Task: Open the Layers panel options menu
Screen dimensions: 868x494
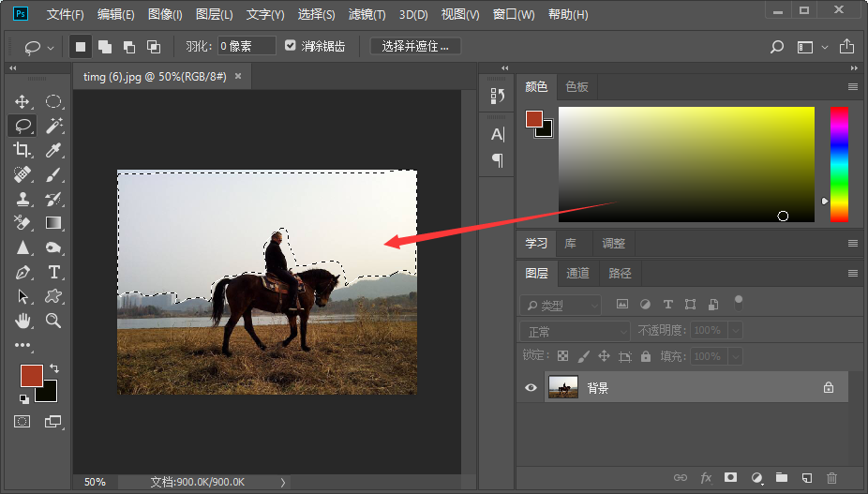Action: pos(852,273)
